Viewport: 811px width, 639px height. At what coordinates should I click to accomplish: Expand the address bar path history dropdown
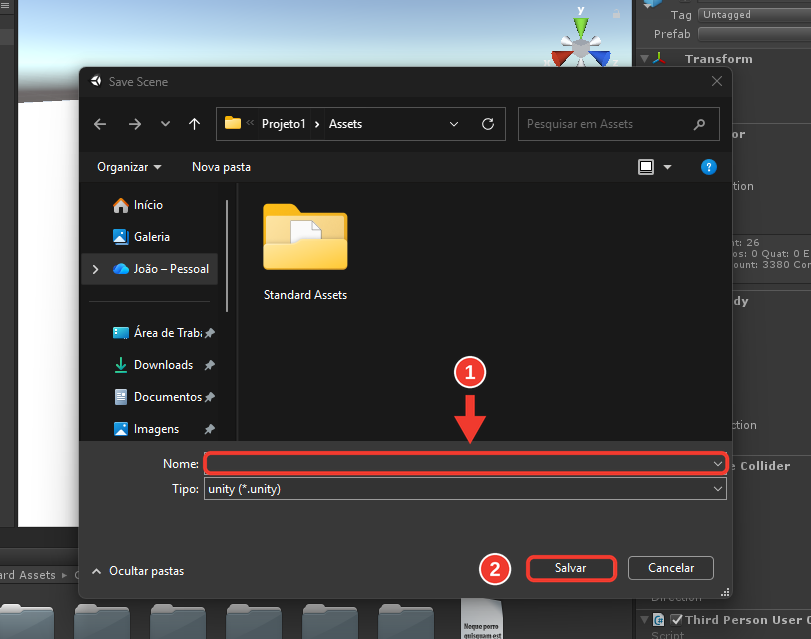[x=454, y=124]
